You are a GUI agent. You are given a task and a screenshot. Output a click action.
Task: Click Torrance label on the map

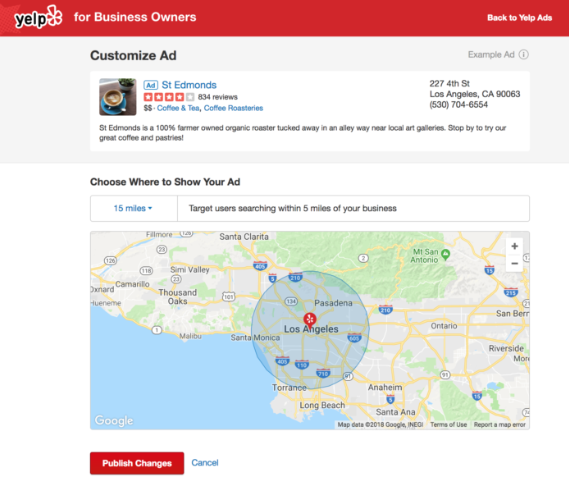pos(289,388)
